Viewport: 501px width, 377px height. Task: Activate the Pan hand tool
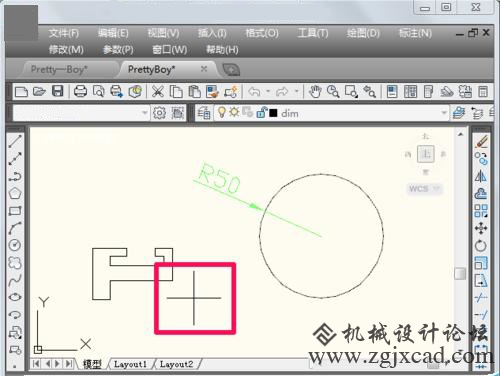315,91
